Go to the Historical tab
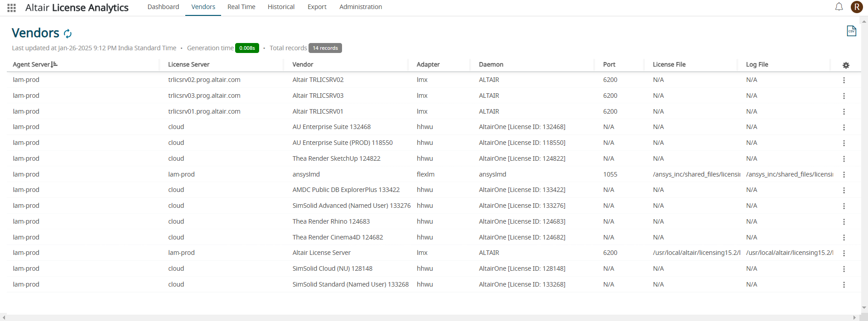Image resolution: width=868 pixels, height=321 pixels. (x=281, y=7)
